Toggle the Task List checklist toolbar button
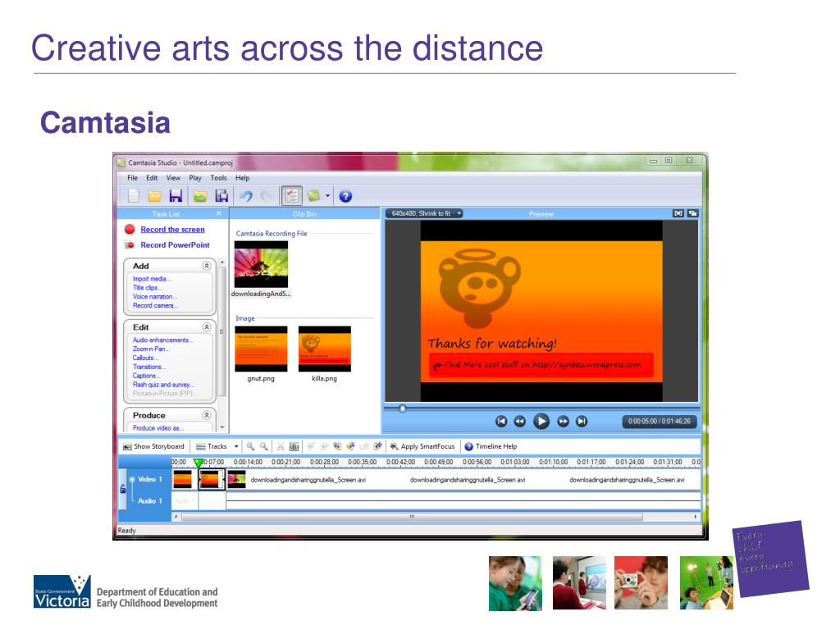Viewport: 840px width, 630px height. tap(292, 196)
